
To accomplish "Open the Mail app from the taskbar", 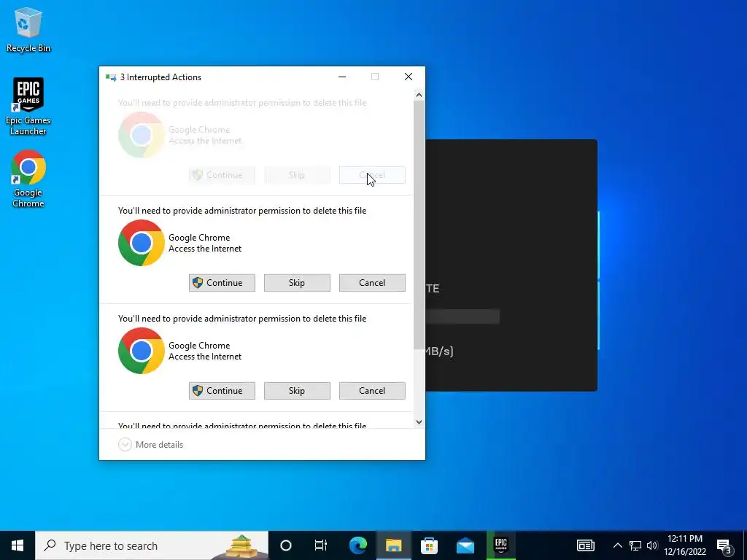I will (465, 545).
